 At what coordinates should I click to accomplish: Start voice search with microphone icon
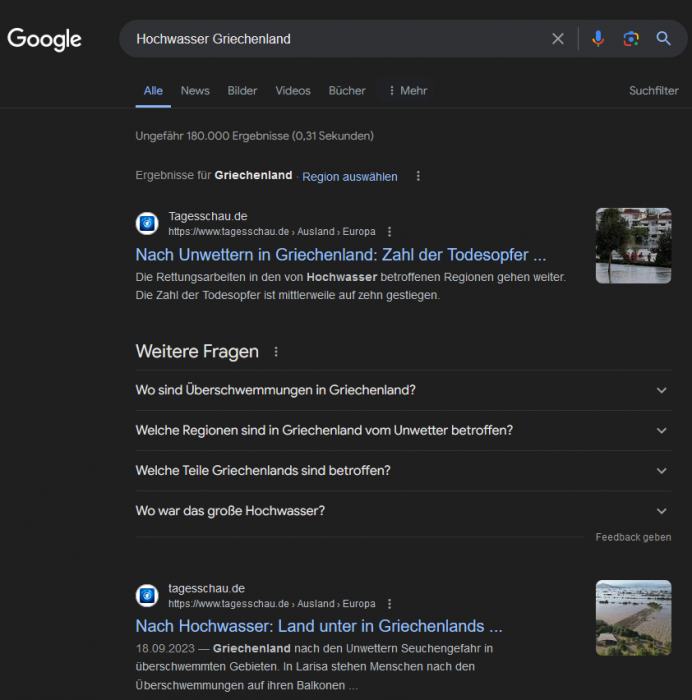click(598, 39)
